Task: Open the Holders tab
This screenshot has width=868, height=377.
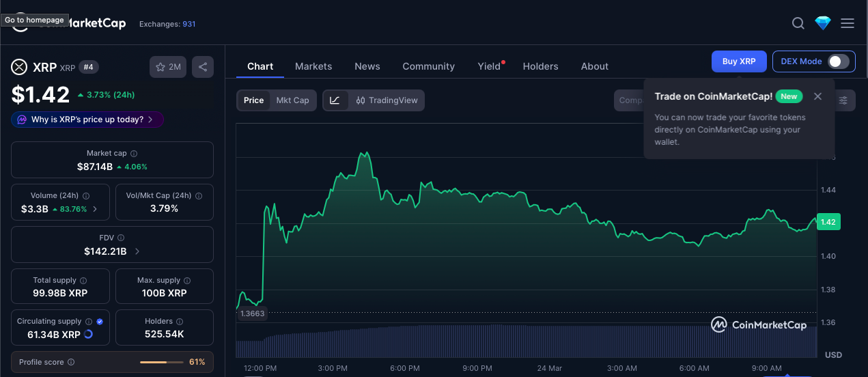Action: (540, 66)
